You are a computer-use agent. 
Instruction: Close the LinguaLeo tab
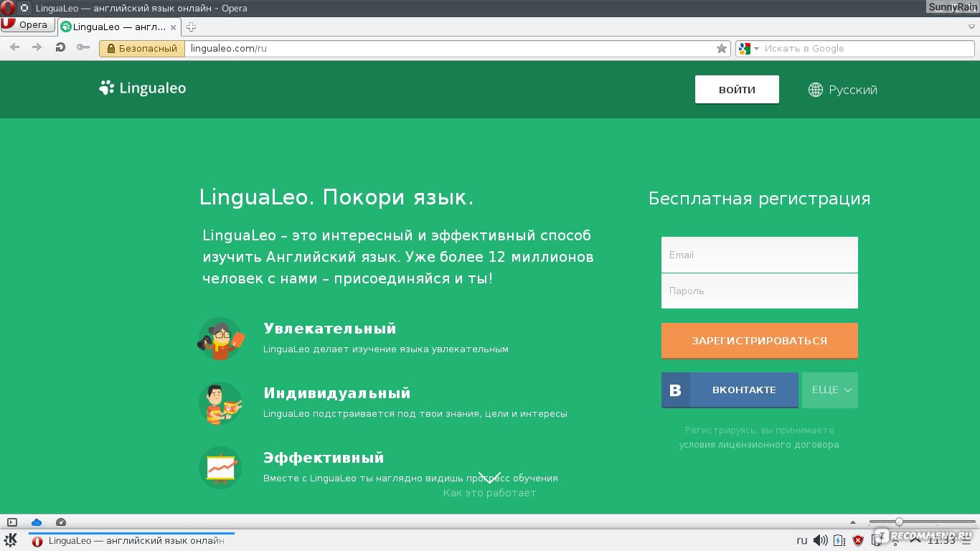click(x=173, y=27)
